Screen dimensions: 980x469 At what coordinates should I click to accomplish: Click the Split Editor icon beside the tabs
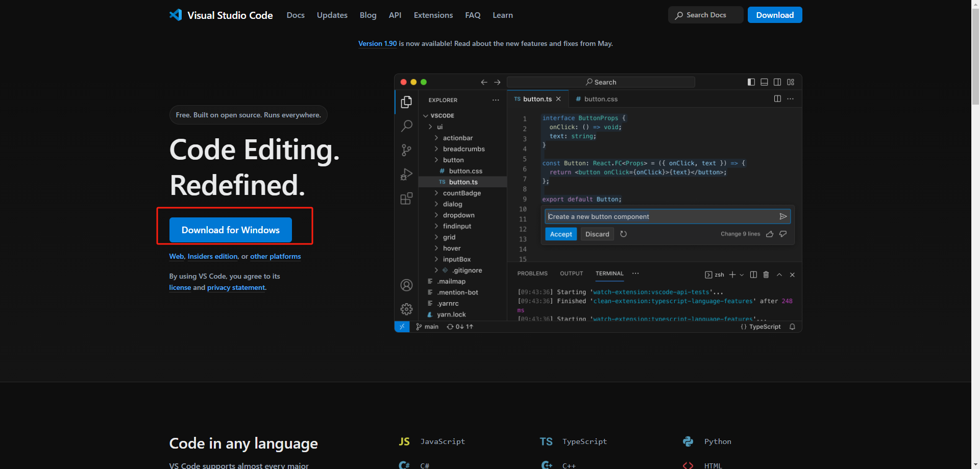point(777,98)
